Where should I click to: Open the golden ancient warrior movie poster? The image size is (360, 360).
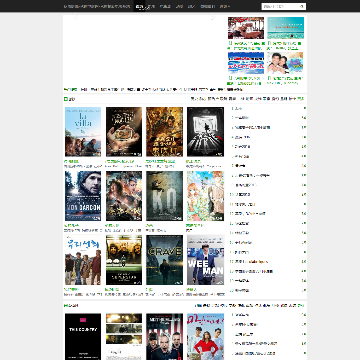pos(164,132)
